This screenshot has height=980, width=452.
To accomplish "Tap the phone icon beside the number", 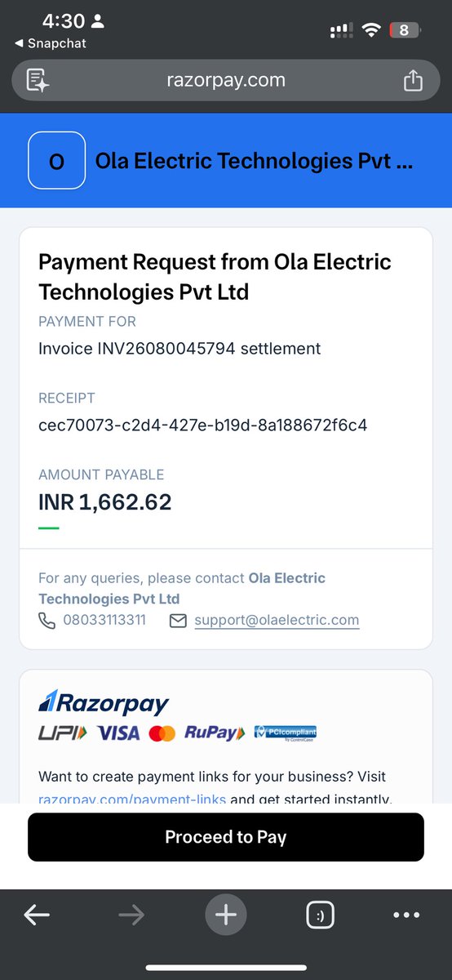I will pos(47,621).
